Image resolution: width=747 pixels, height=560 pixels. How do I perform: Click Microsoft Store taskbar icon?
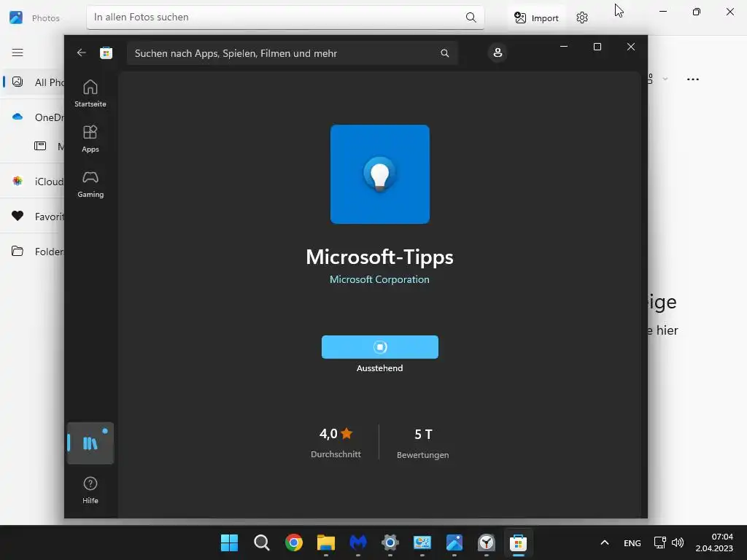pyautogui.click(x=519, y=542)
